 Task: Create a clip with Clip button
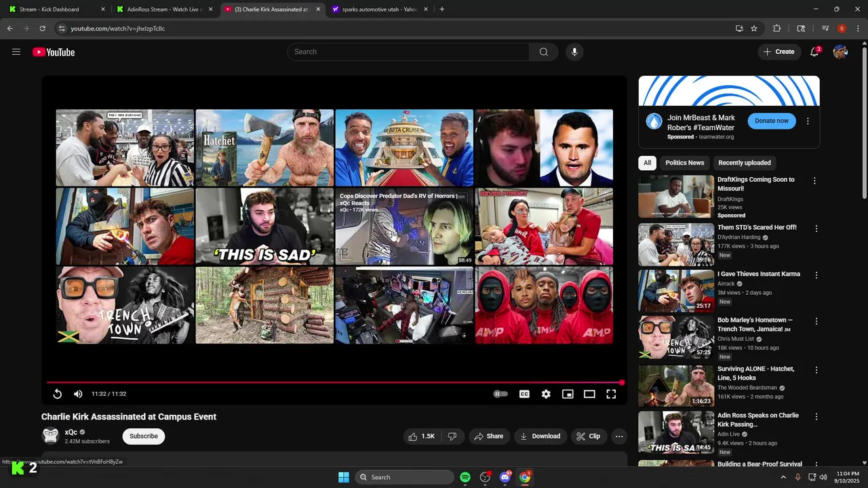click(589, 436)
